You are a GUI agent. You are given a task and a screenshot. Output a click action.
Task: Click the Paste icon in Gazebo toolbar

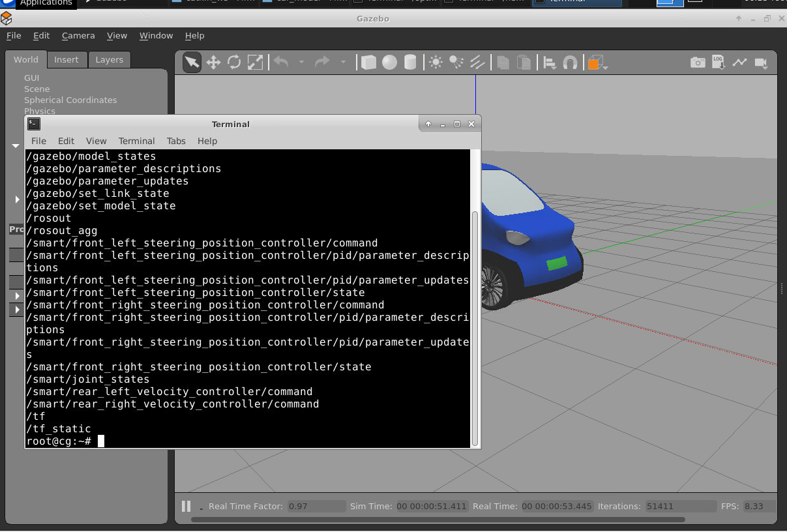pos(524,63)
